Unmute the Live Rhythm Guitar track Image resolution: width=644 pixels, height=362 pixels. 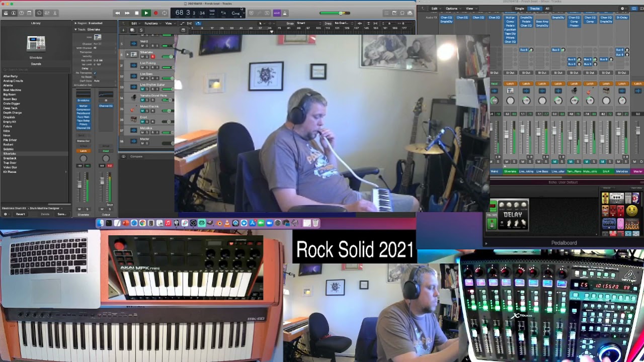[x=142, y=89]
